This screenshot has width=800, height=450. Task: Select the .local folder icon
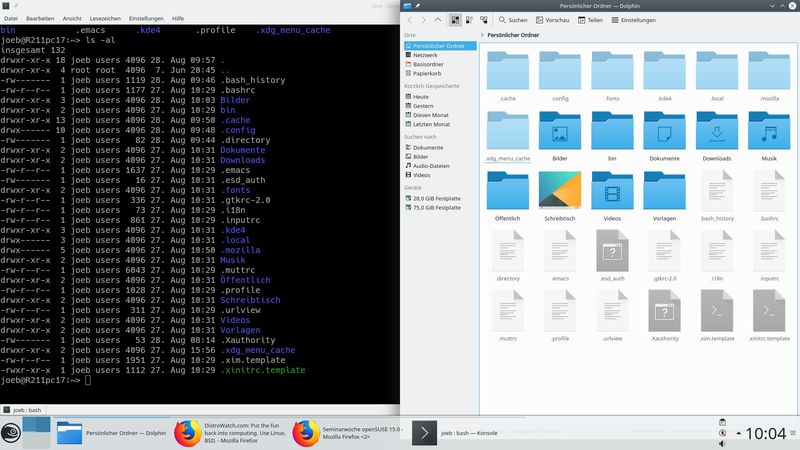coord(717,71)
